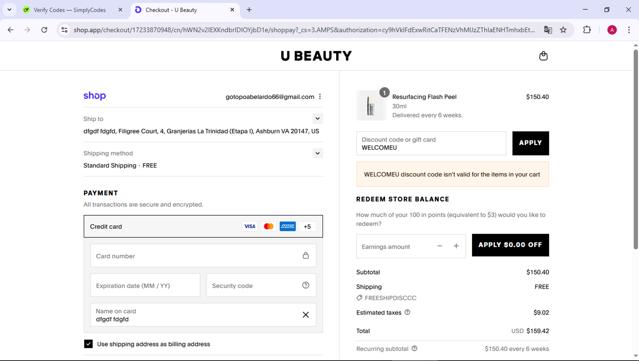Focus the Security code field
This screenshot has width=639, height=361.
pos(261,286)
